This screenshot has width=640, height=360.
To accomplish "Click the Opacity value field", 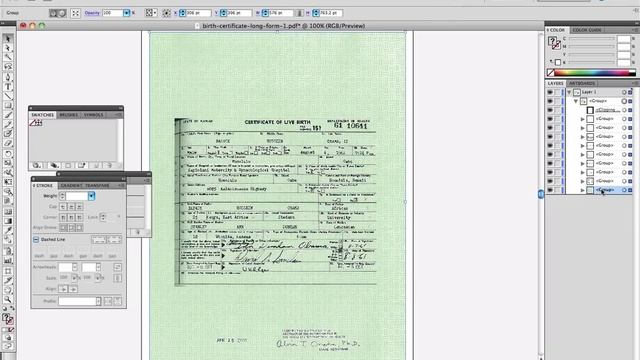I will click(x=113, y=13).
